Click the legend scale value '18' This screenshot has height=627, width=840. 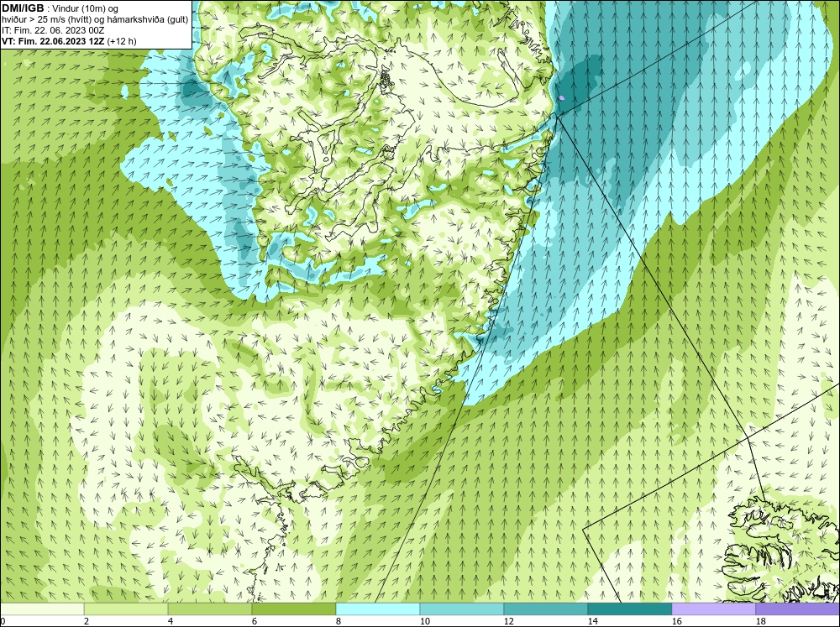[760, 621]
